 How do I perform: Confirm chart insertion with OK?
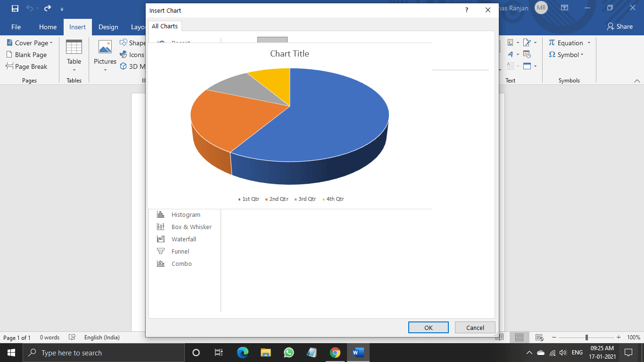coord(428,327)
